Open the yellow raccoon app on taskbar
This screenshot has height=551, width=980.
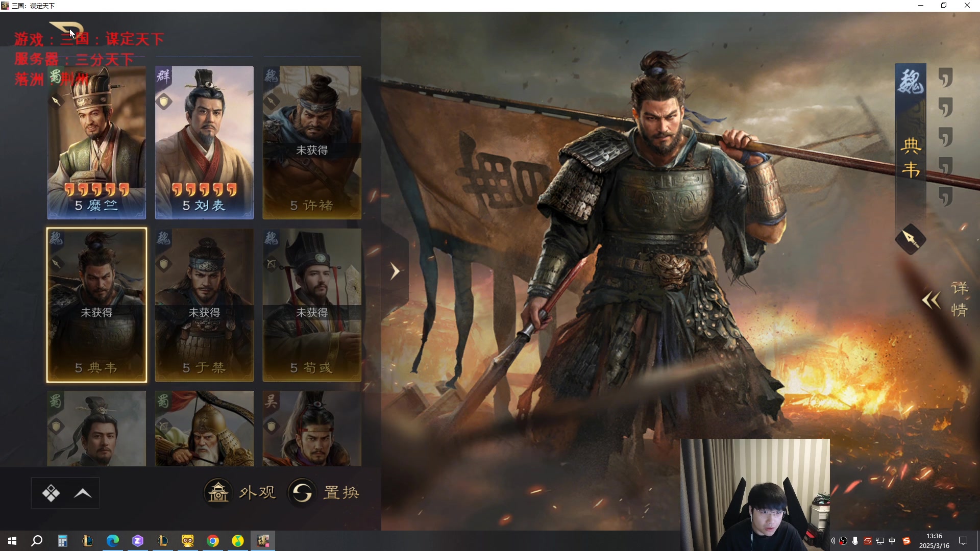click(x=188, y=541)
